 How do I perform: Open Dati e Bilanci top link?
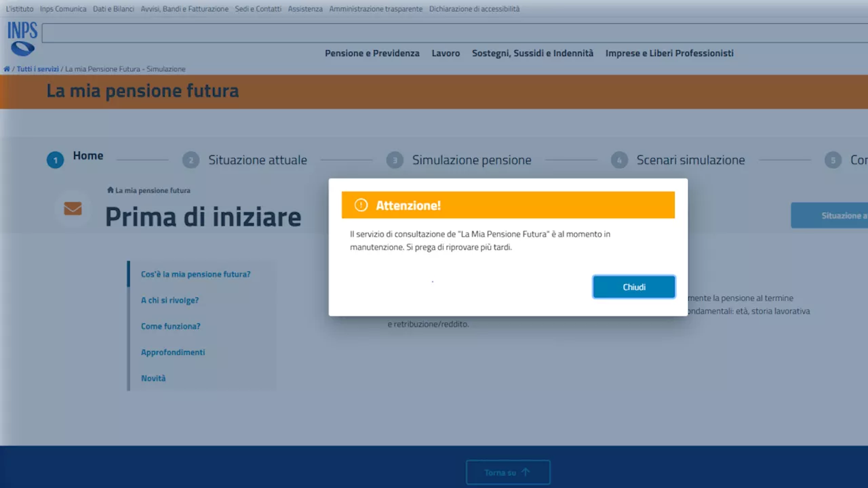tap(113, 9)
